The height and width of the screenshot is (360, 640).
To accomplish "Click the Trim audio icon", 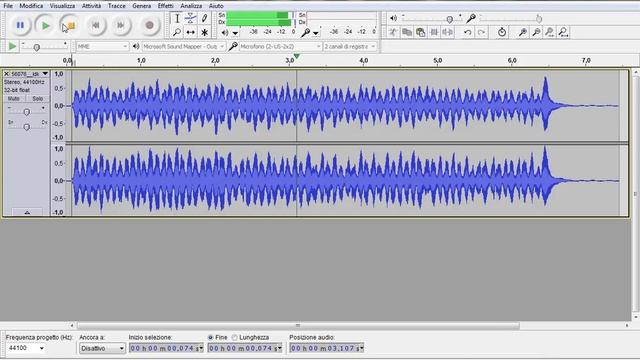I will (434, 32).
